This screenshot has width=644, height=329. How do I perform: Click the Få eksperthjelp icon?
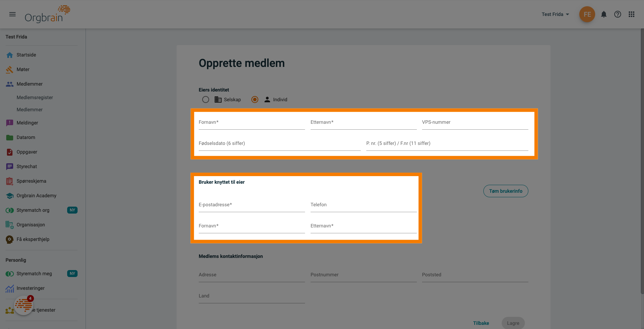click(x=10, y=239)
